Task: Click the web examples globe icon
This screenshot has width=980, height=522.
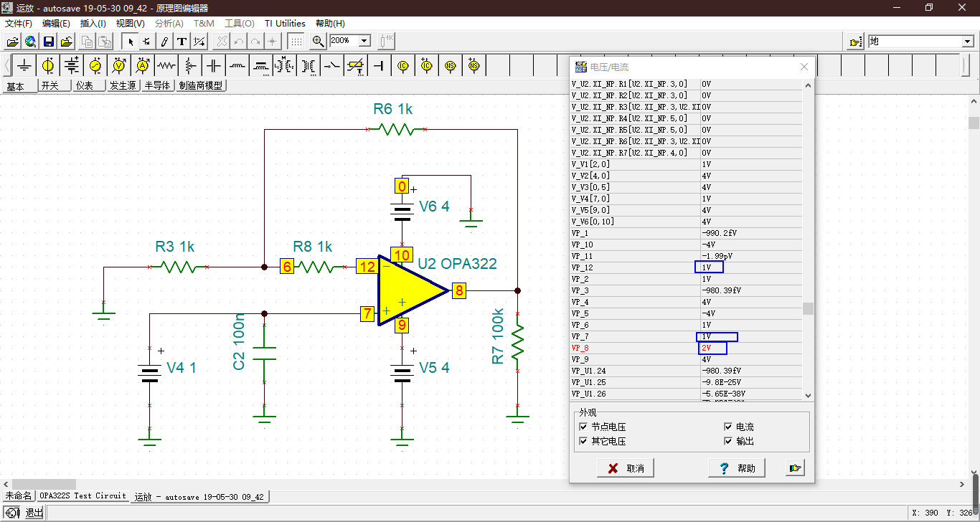Action: pyautogui.click(x=30, y=42)
